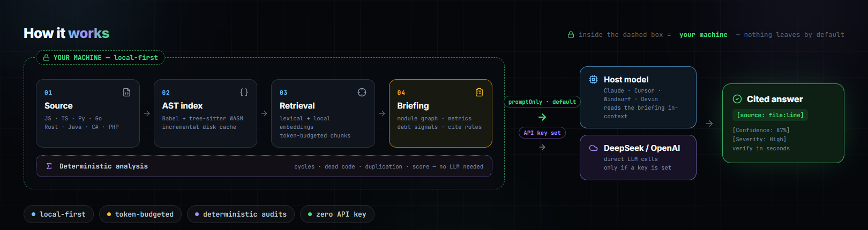Click the file-code icon on the Source card
The height and width of the screenshot is (230, 868).
click(x=126, y=92)
